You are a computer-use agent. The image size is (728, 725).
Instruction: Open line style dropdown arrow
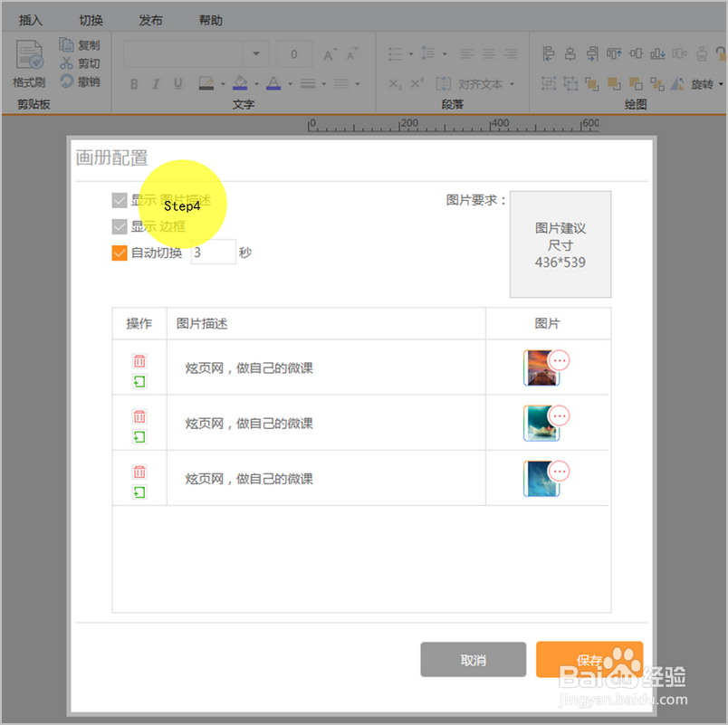click(323, 84)
